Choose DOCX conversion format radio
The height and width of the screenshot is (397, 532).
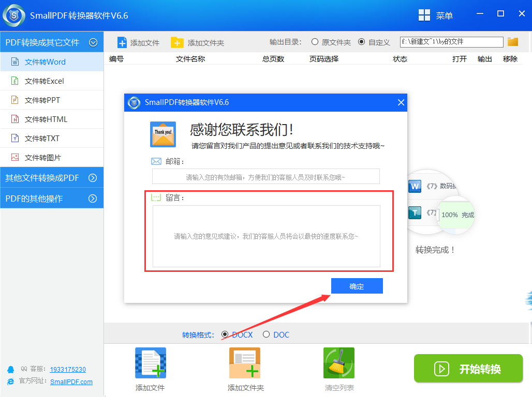225,334
